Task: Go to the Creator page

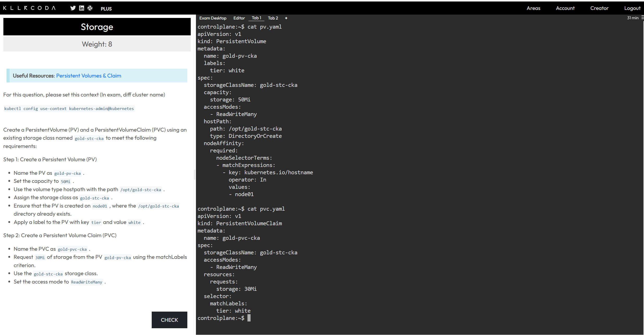Action: pos(599,8)
